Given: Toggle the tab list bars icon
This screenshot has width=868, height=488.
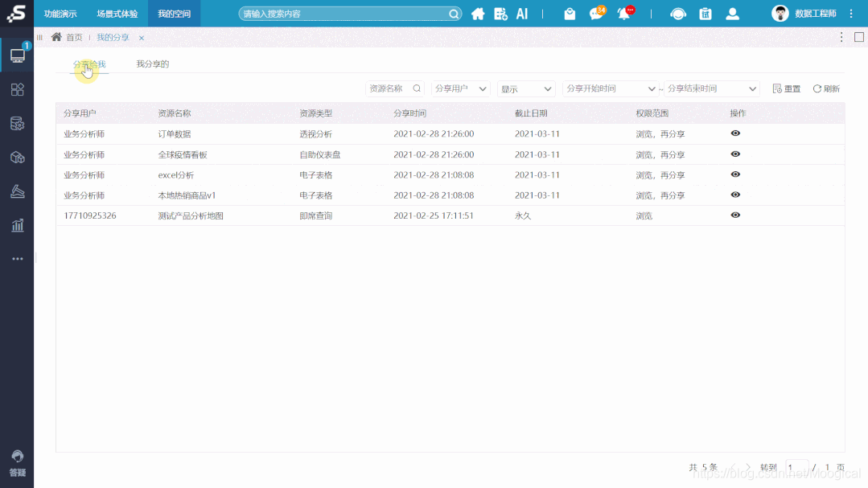Looking at the screenshot, I should [x=40, y=38].
